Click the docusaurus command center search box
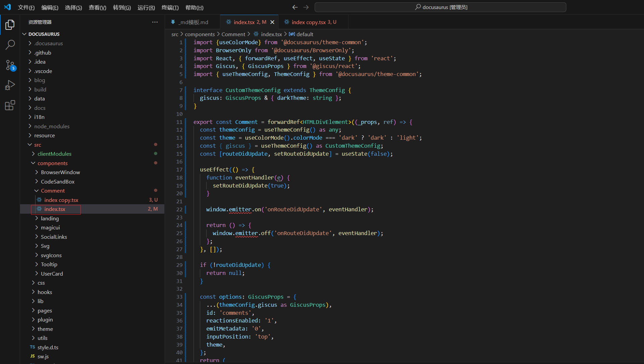This screenshot has height=364, width=644. pos(440,7)
